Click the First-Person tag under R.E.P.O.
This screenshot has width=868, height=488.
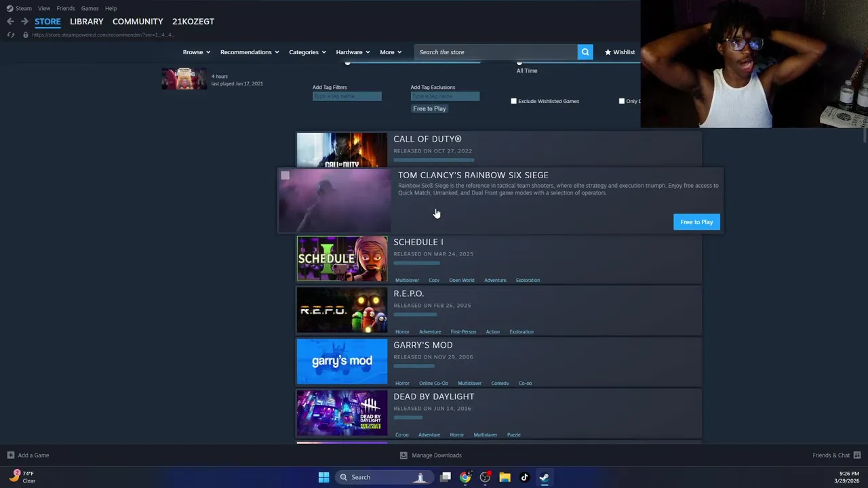pyautogui.click(x=463, y=331)
